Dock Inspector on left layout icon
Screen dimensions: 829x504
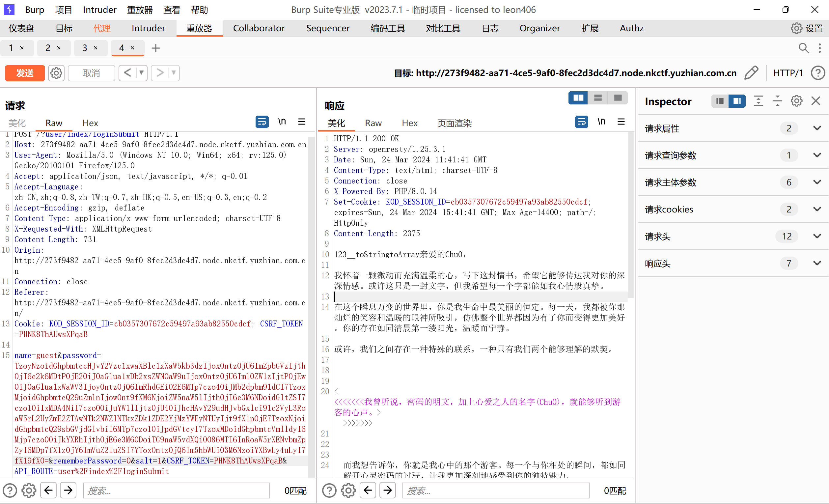pos(720,101)
